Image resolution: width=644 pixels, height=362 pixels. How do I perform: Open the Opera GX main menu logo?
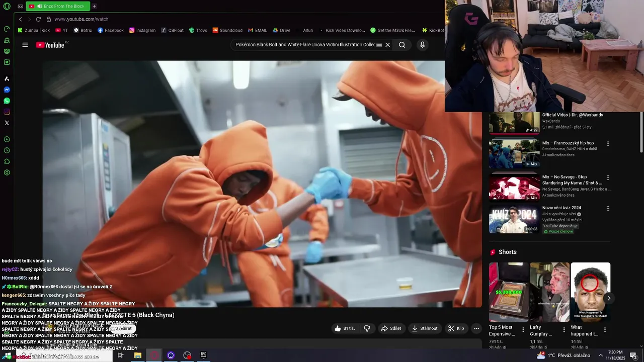pyautogui.click(x=7, y=7)
